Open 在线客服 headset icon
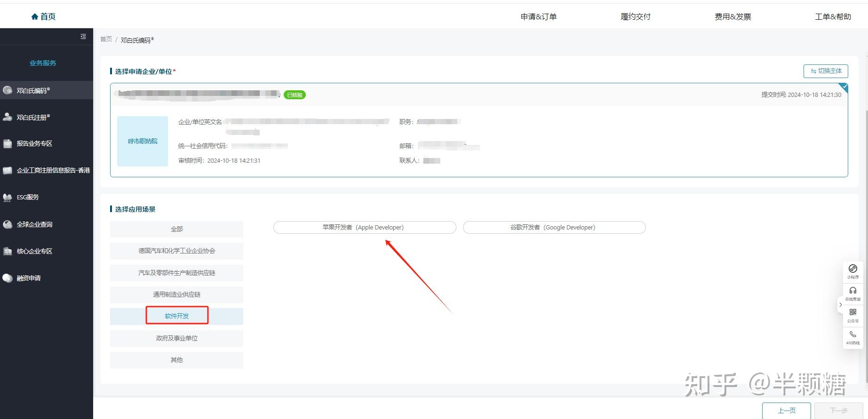Viewport: 868px width, 419px height. (x=852, y=291)
